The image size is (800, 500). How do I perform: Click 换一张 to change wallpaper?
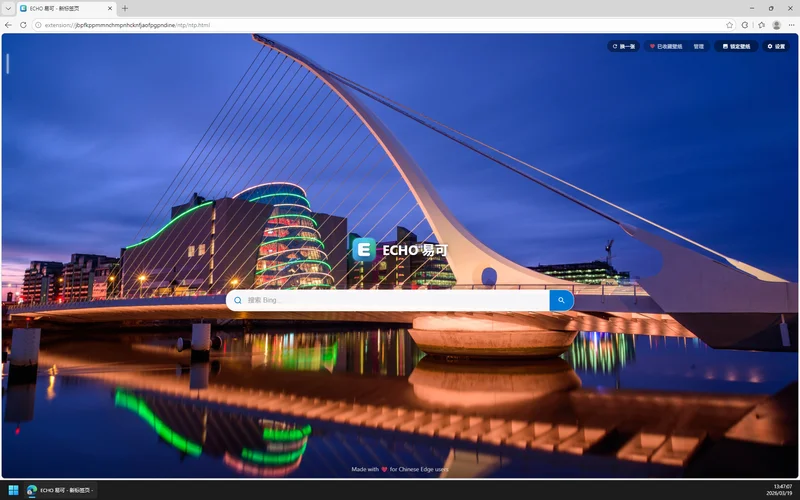624,46
